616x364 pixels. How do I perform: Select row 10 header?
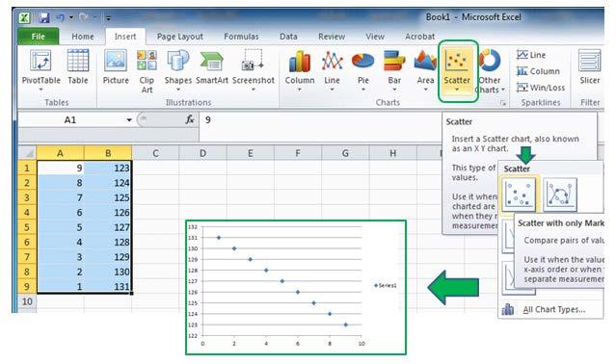(27, 301)
